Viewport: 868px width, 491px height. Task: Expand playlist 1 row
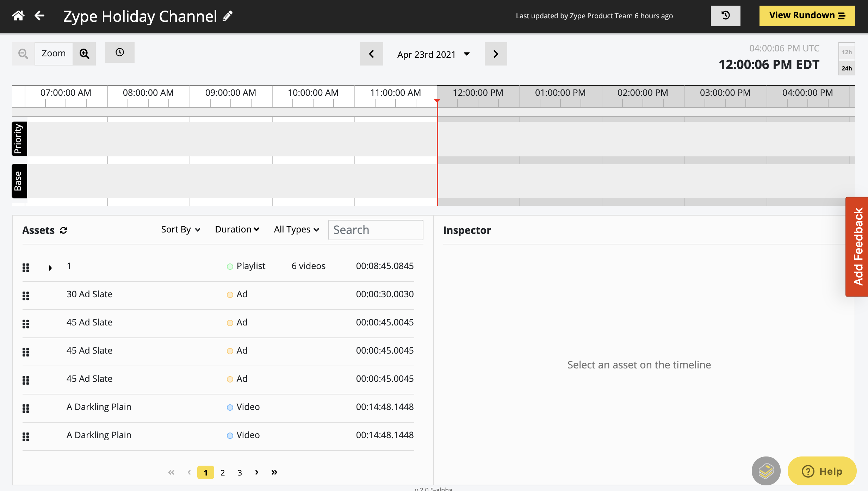point(50,268)
